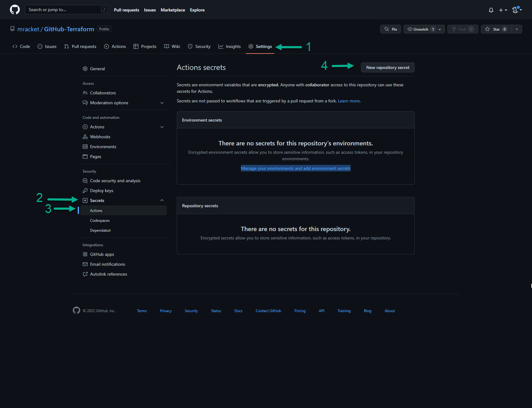The width and height of the screenshot is (532, 408).
Task: Open Explore in top header
Action: pos(197,10)
